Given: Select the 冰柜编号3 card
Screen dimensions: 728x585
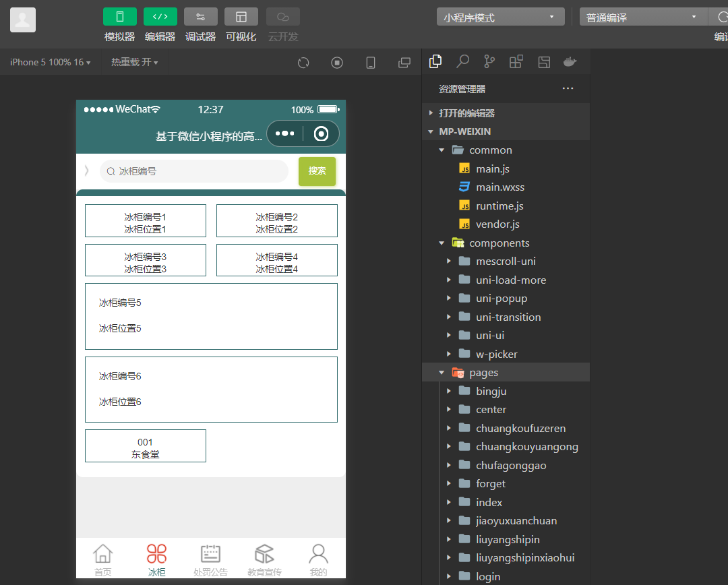Looking at the screenshot, I should (x=146, y=260).
